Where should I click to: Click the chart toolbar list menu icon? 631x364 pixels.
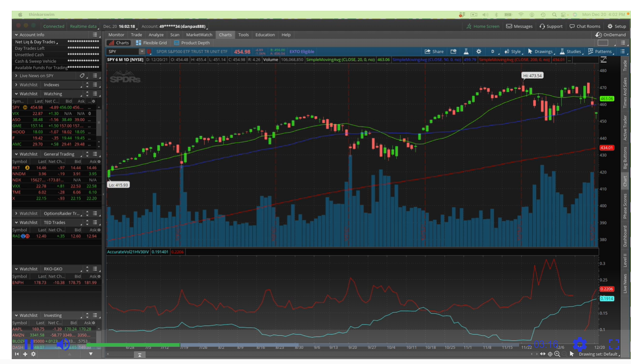(622, 51)
